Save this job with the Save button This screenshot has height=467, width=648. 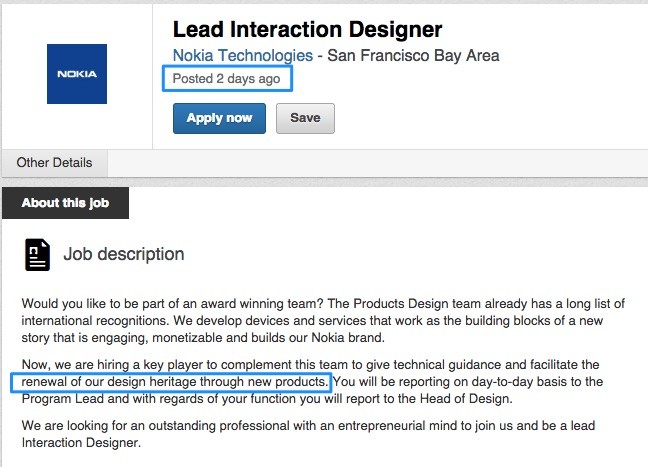click(305, 118)
